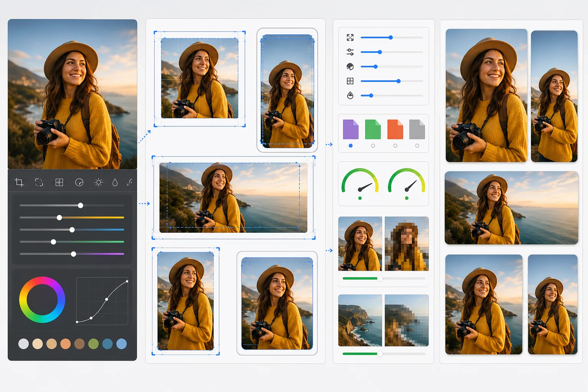Screen dimensions: 588x392
Task: Open the brightness sun icon
Action: click(98, 182)
